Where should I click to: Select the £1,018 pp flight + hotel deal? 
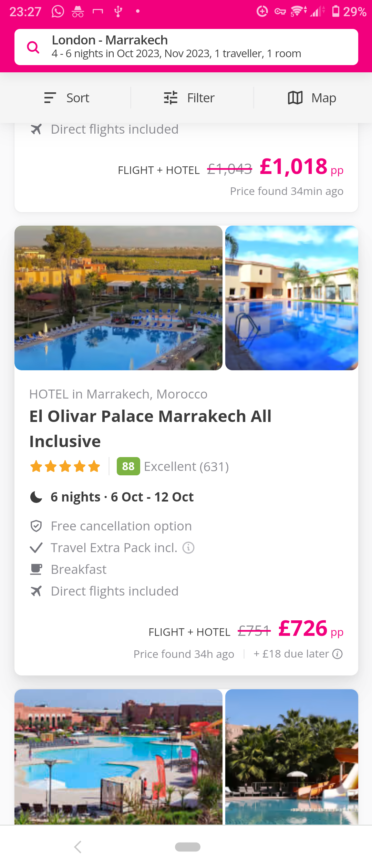click(x=301, y=167)
